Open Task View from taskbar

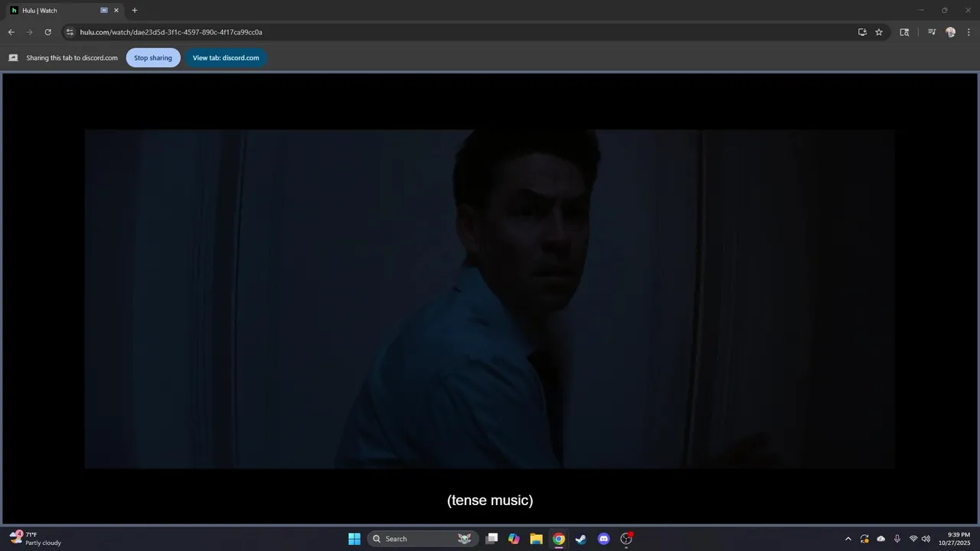coord(492,539)
